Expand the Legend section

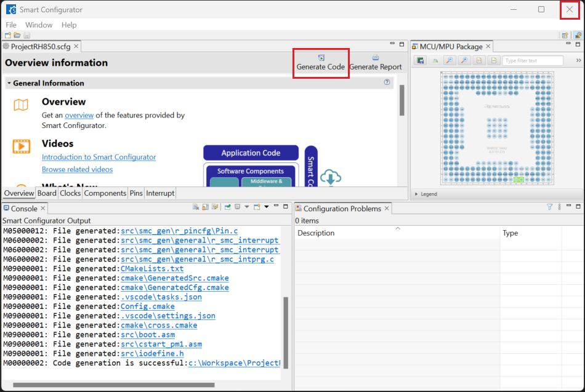click(x=416, y=194)
